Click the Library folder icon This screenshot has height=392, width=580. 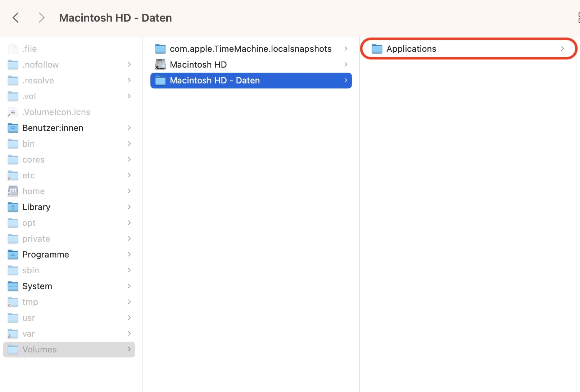[13, 207]
